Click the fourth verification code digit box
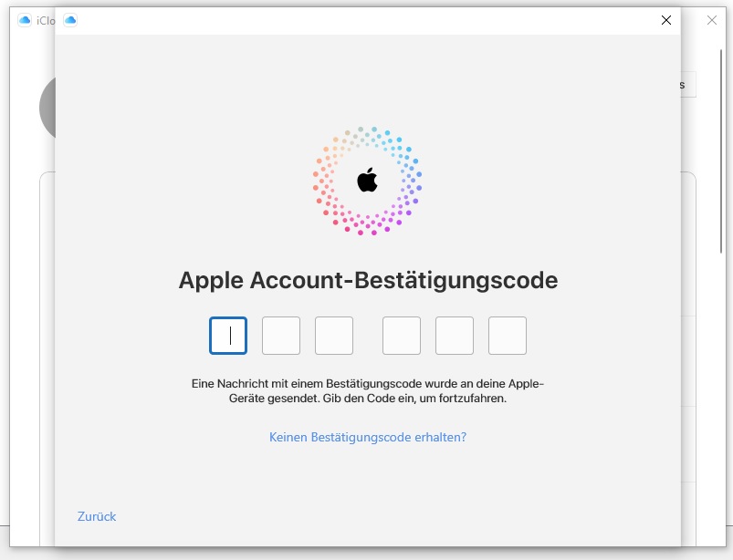Screen dimensions: 733x560 [402, 336]
